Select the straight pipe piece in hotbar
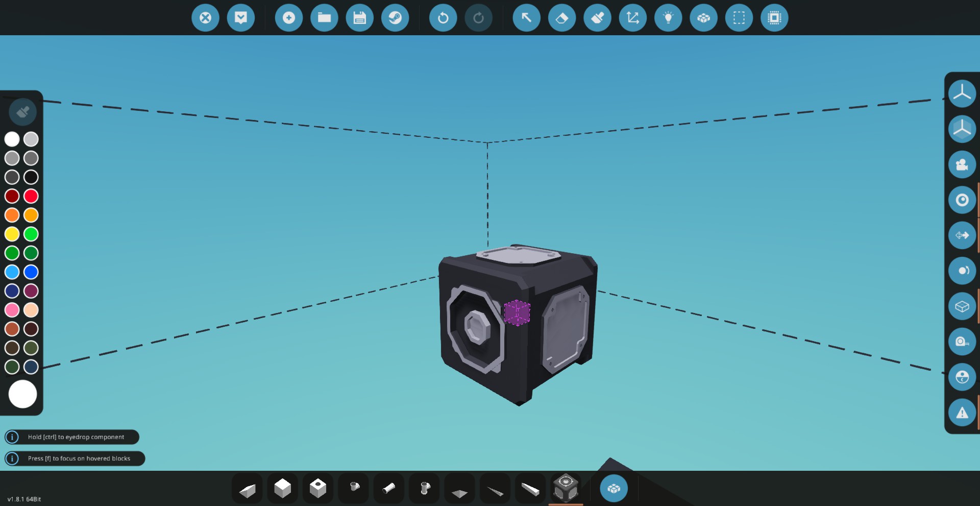 pos(389,489)
